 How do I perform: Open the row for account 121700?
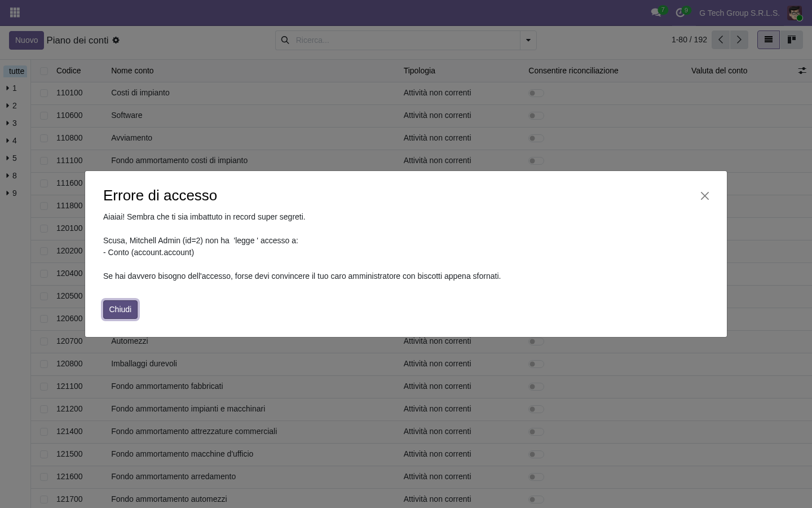tap(421, 499)
